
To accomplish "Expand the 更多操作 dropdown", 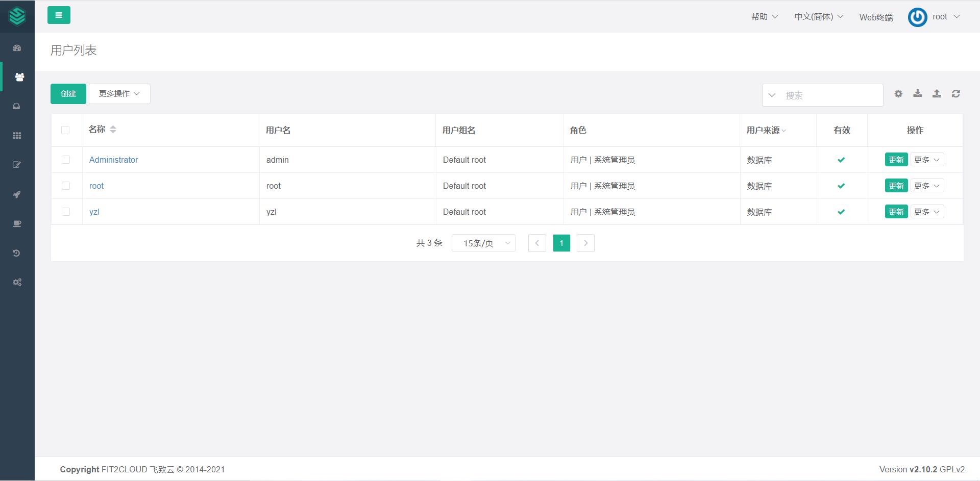I will coord(119,94).
